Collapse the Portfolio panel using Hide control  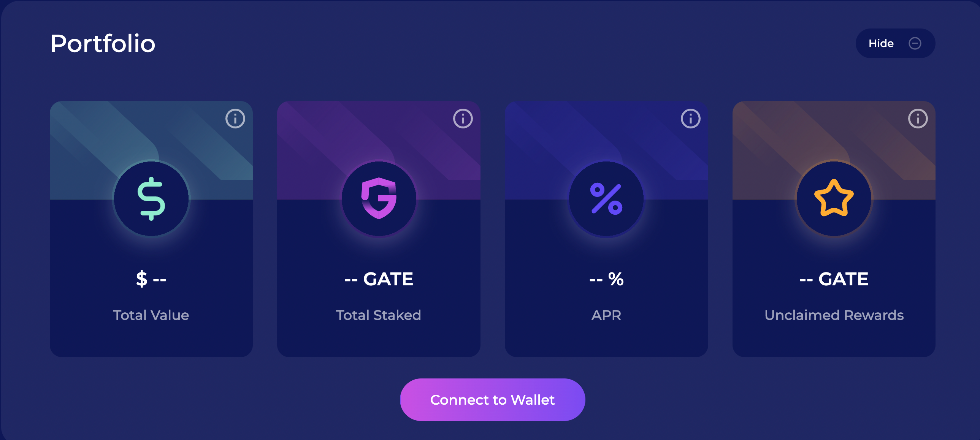point(896,43)
